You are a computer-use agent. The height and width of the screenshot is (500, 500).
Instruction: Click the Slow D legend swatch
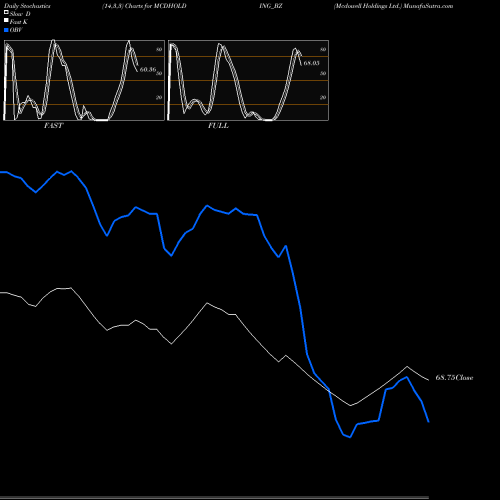click(6, 12)
